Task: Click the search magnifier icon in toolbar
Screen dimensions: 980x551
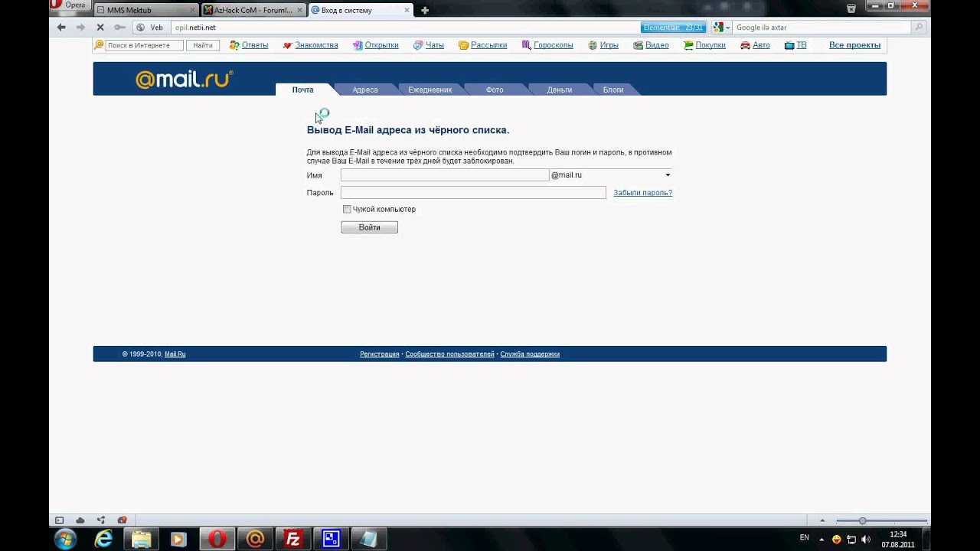Action: pyautogui.click(x=920, y=27)
